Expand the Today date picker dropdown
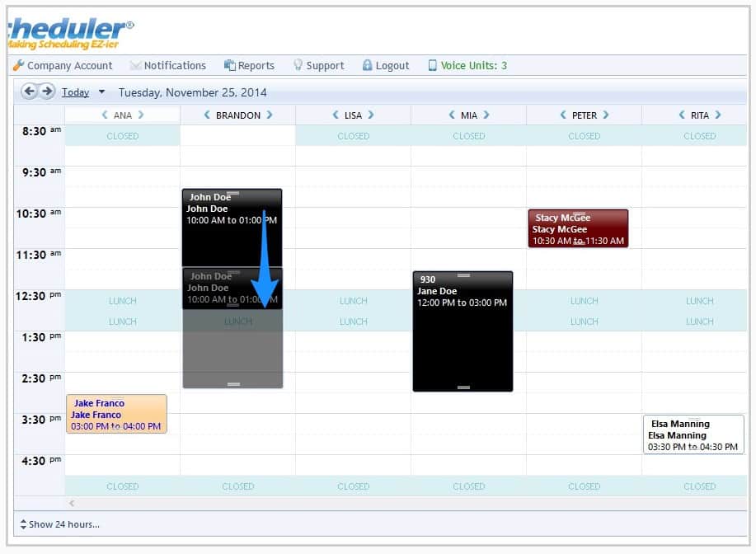756x554 pixels. [101, 92]
